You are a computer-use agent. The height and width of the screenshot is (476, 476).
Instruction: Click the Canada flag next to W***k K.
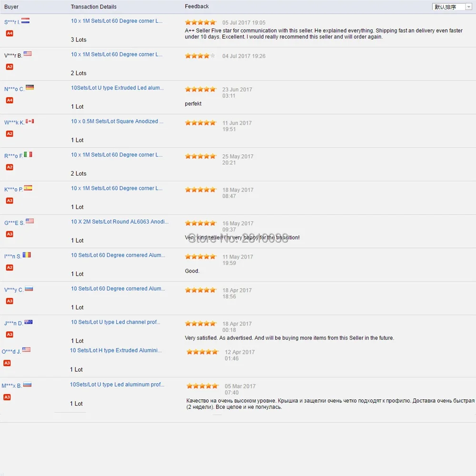pos(30,121)
